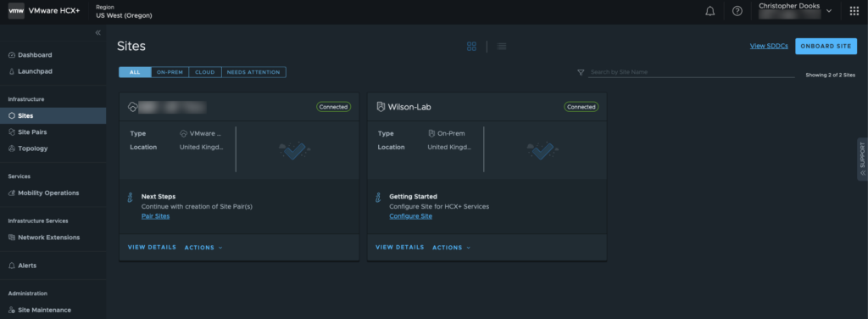The height and width of the screenshot is (319, 868).
Task: Open the help question mark icon
Action: pos(737,11)
